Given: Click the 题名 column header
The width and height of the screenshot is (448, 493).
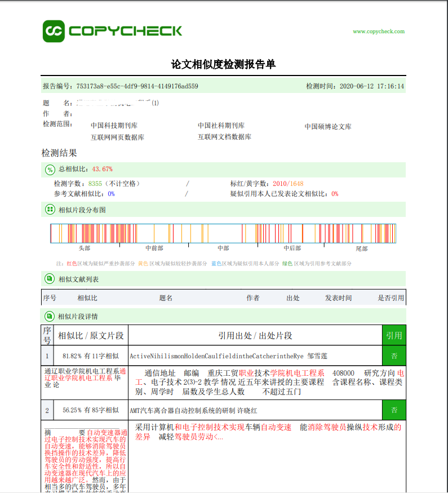Looking at the screenshot, I should click(x=166, y=298).
